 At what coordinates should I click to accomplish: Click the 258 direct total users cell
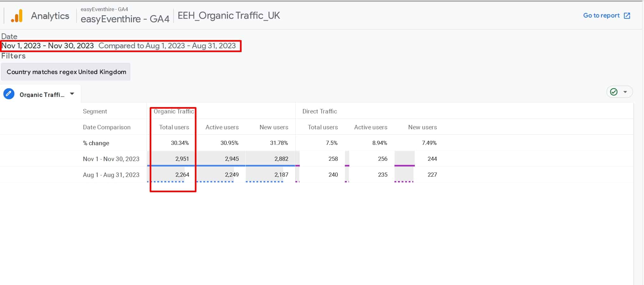pos(333,159)
